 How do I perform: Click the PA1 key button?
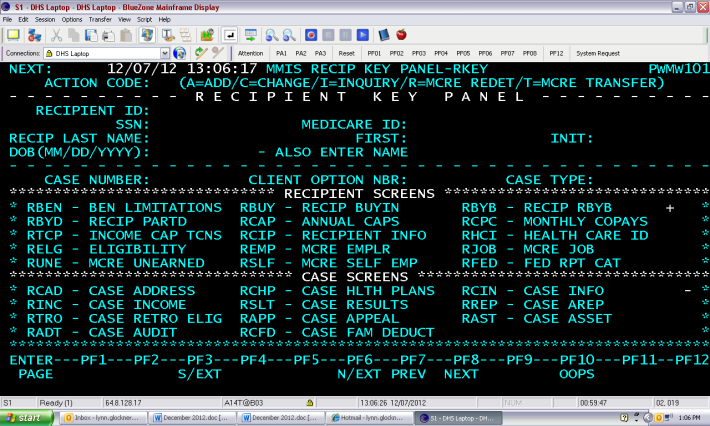click(281, 53)
